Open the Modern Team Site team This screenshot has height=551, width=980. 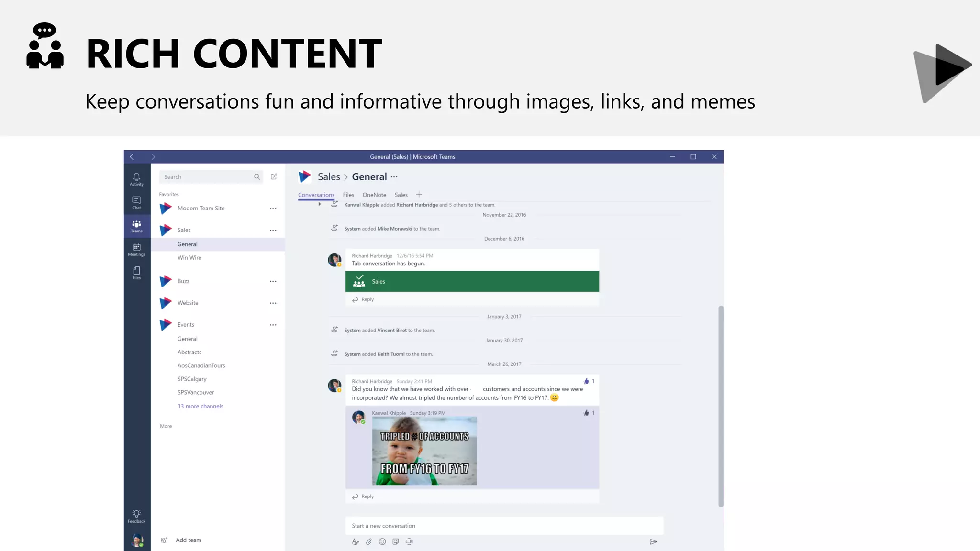pos(201,209)
